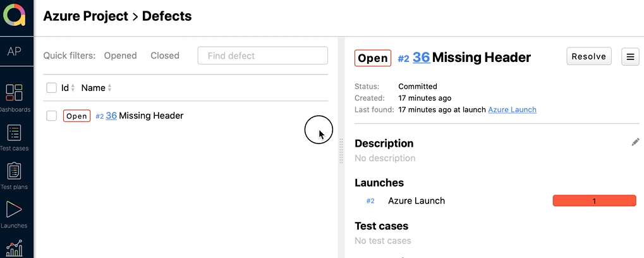The width and height of the screenshot is (644, 258).
Task: Open the defect hamburger menu
Action: click(x=630, y=56)
